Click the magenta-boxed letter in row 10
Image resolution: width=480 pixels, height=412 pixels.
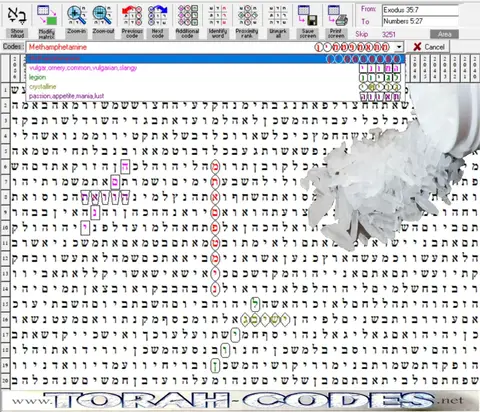pyautogui.click(x=86, y=228)
